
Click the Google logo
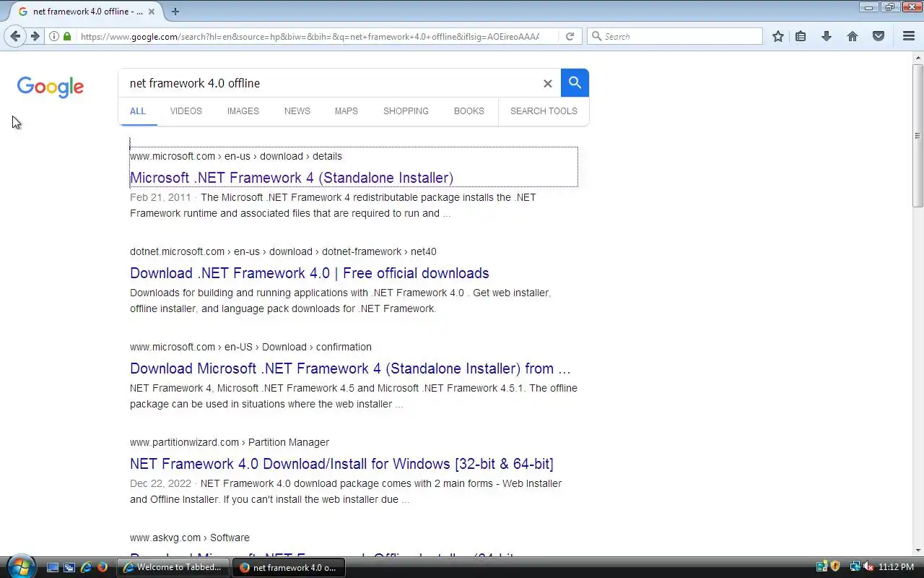(x=51, y=87)
